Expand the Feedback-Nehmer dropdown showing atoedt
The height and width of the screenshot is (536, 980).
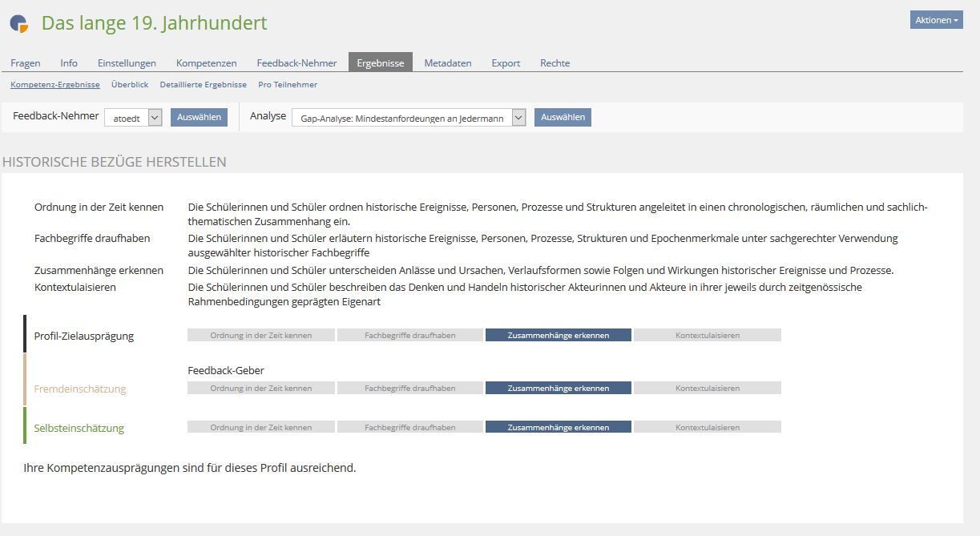tap(133, 118)
